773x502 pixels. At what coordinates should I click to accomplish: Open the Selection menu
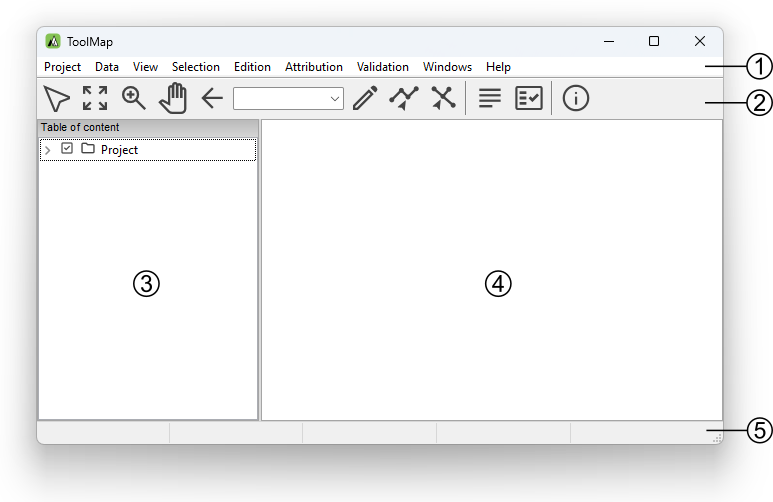196,67
